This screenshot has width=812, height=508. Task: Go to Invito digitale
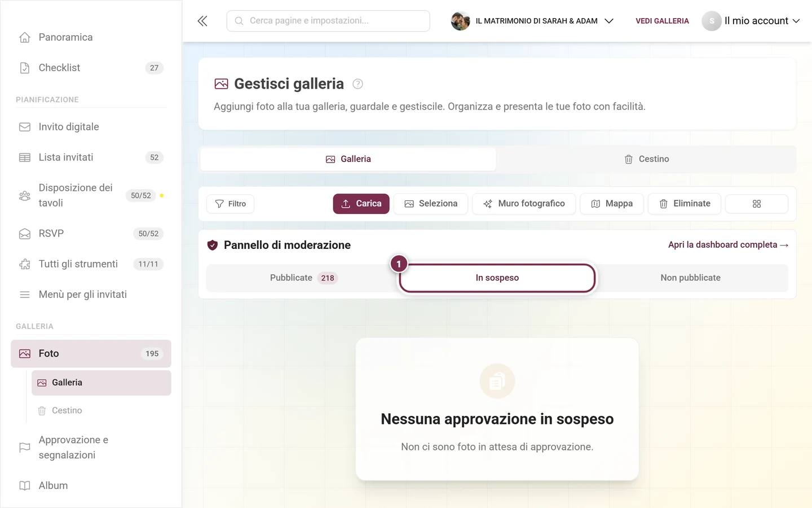coord(91,127)
